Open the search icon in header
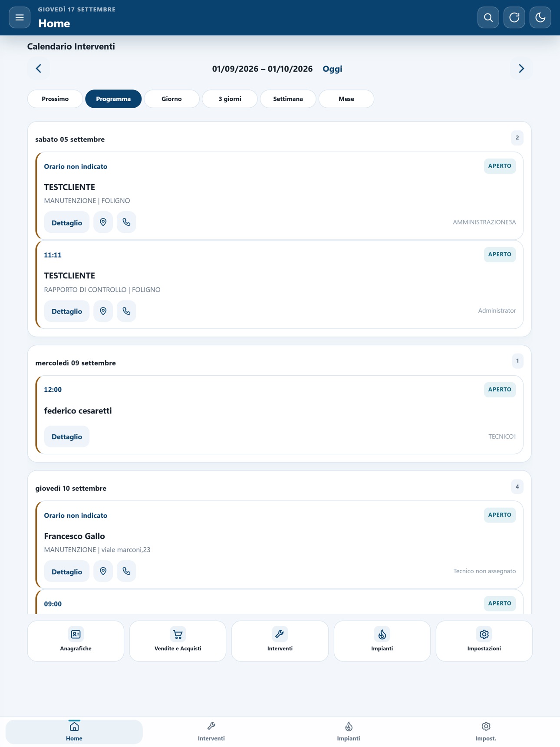The height and width of the screenshot is (747, 560). (488, 17)
